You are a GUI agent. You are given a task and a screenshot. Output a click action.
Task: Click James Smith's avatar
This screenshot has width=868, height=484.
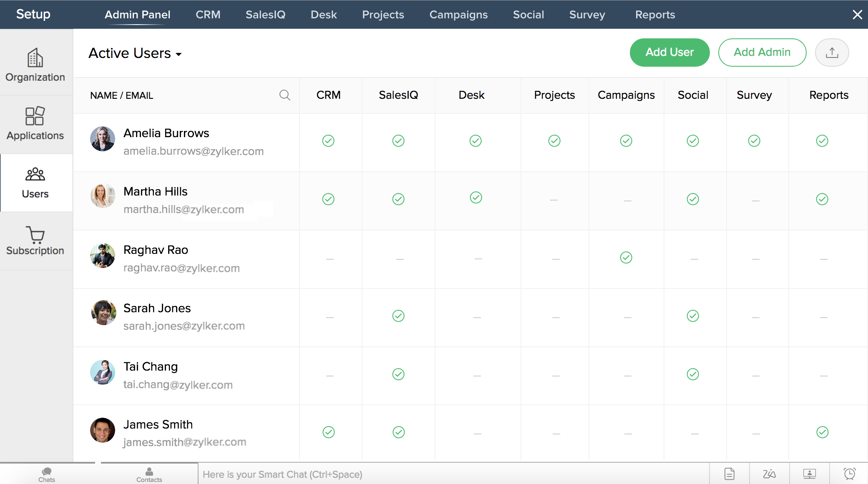pyautogui.click(x=103, y=430)
